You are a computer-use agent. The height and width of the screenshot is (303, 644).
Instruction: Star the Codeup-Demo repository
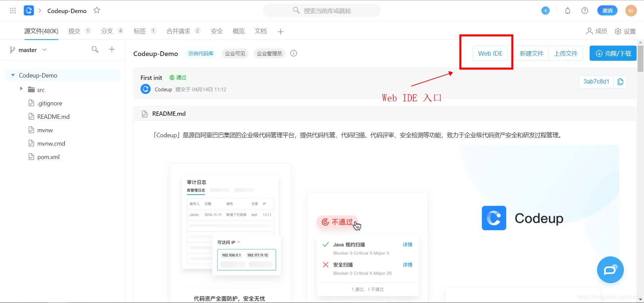pyautogui.click(x=97, y=10)
